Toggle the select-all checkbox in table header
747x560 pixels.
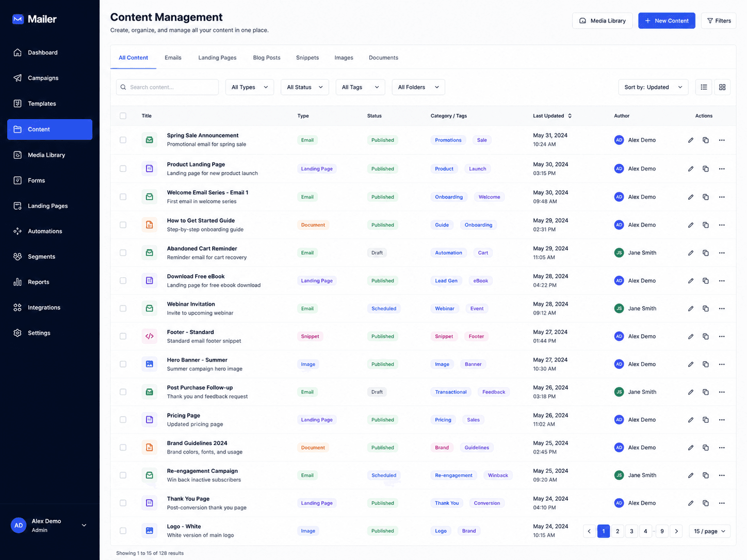coord(123,116)
